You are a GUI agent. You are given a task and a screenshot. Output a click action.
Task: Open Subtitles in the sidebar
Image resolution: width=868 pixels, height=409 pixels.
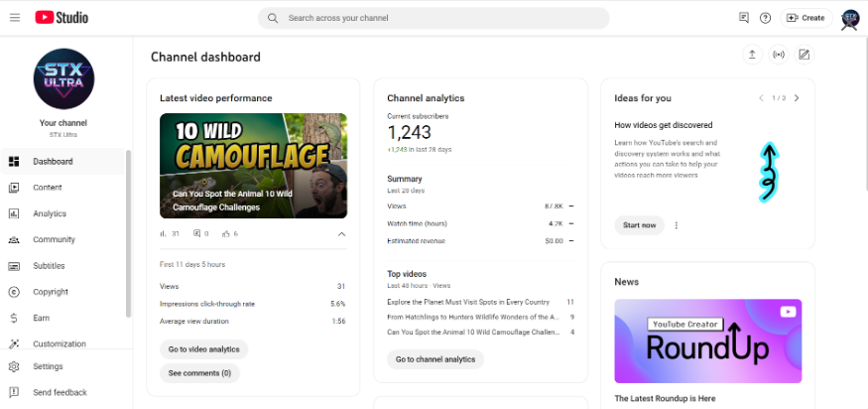pyautogui.click(x=62, y=265)
